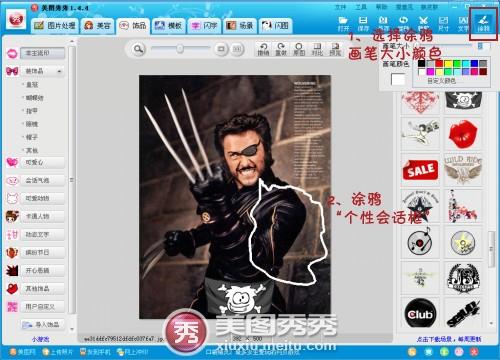Viewport: 500px width, 360px height.
Task: Select the red lips sticker thumbnail
Action: (x=463, y=134)
